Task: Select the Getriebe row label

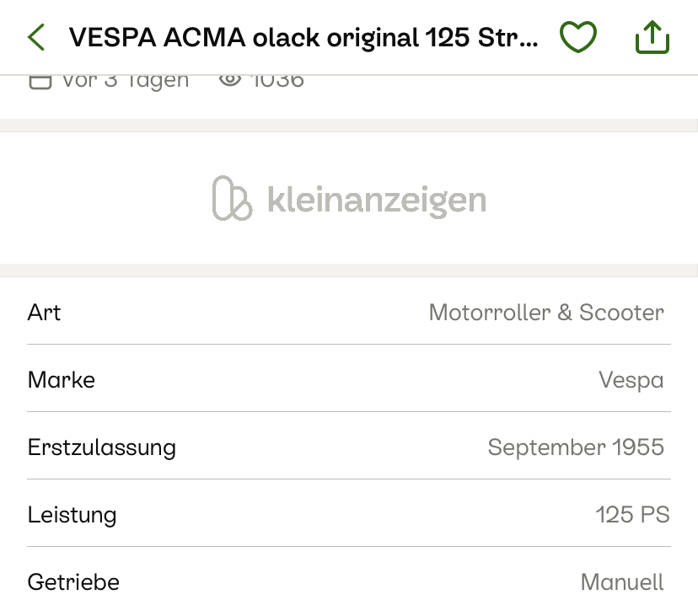Action: click(74, 582)
